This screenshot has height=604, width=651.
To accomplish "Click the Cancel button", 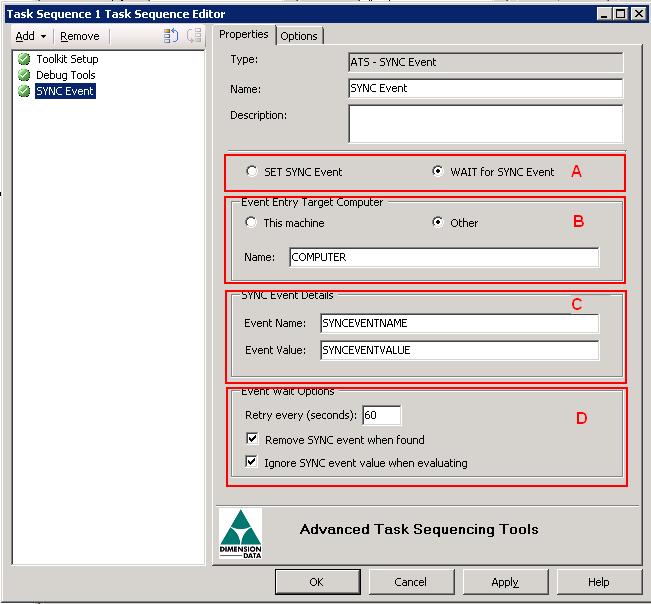I will coord(411,582).
